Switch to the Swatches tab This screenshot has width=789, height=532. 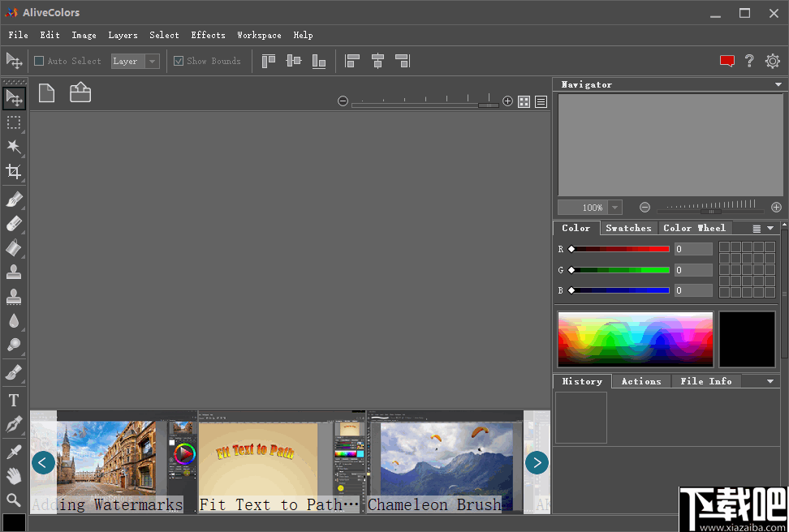click(x=628, y=228)
